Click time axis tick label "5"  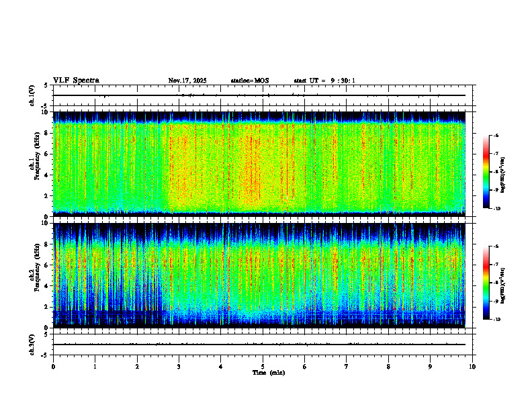tap(263, 367)
